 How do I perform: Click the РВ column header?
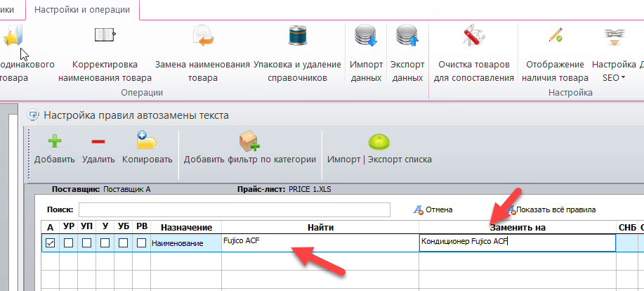(x=141, y=227)
